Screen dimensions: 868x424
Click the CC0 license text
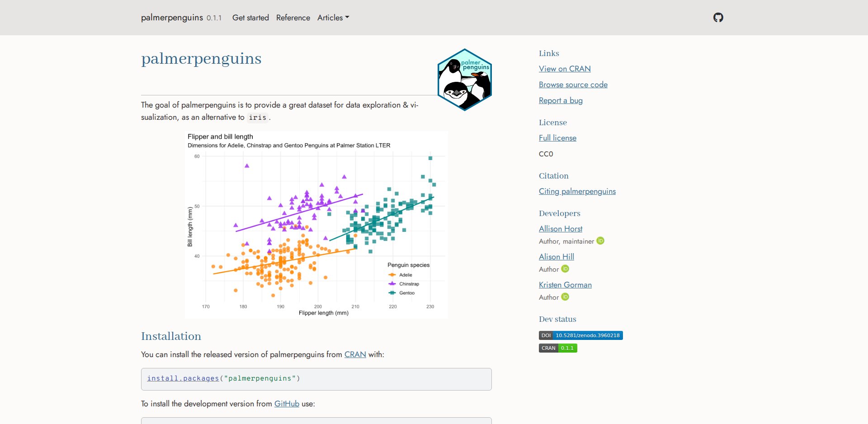click(x=546, y=154)
